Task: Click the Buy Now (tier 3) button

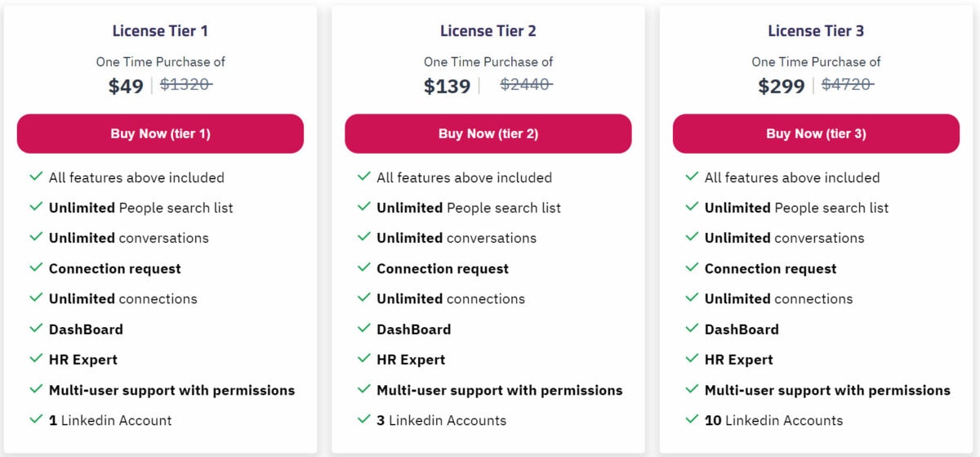Action: [816, 133]
